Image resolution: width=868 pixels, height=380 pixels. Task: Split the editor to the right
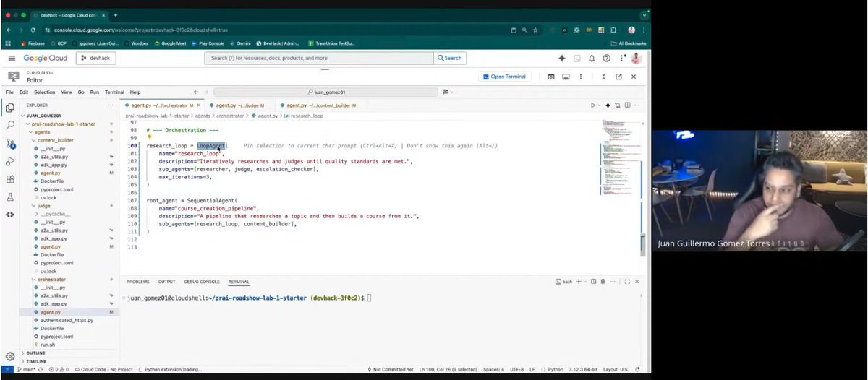tap(626, 105)
